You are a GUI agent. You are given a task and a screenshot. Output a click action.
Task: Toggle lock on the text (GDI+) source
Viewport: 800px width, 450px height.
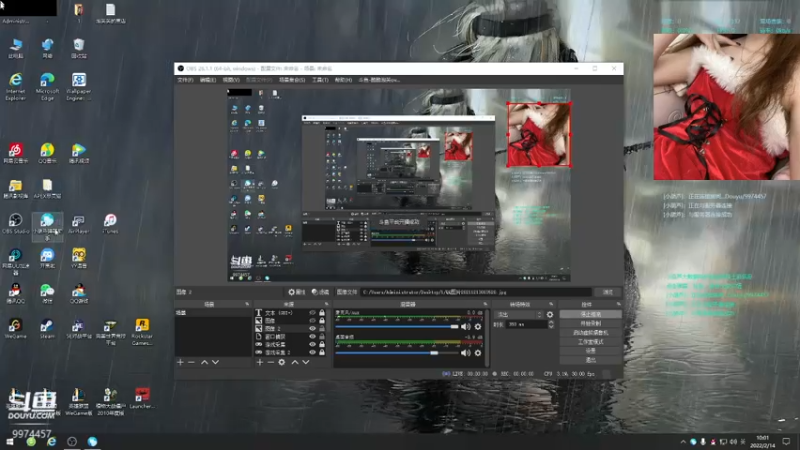(x=322, y=313)
